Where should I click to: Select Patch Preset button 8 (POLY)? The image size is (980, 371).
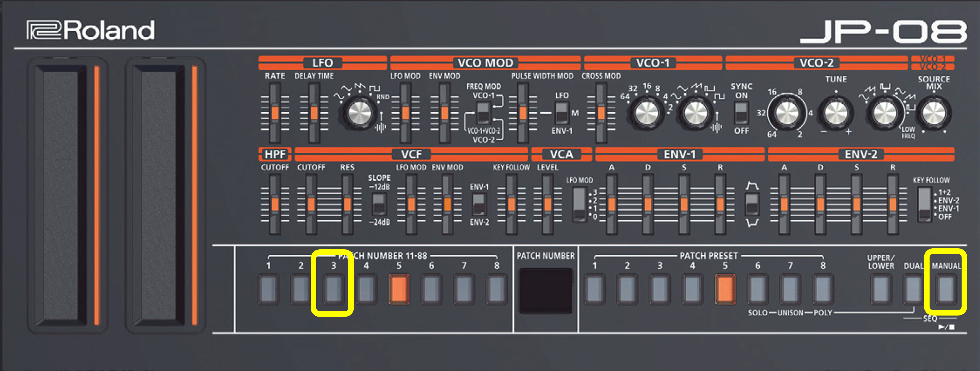[x=823, y=289]
